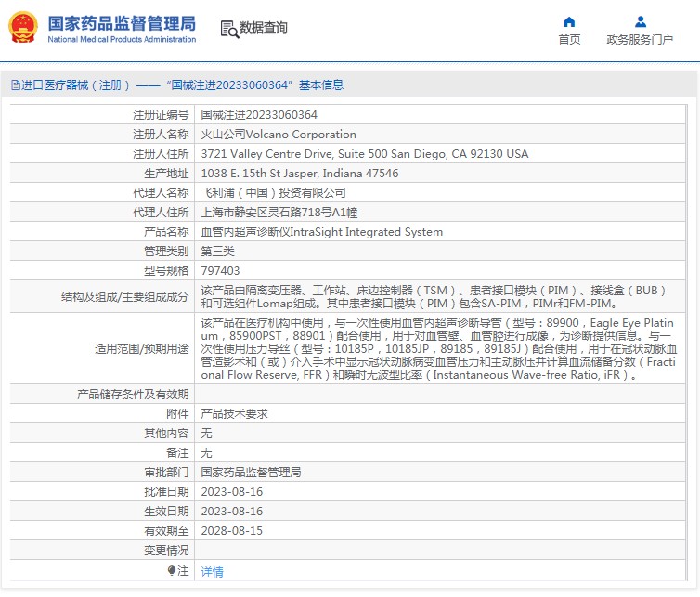Image resolution: width=700 pixels, height=597 pixels.
Task: Select 批准日期 value 2023-08-16
Action: tap(232, 492)
